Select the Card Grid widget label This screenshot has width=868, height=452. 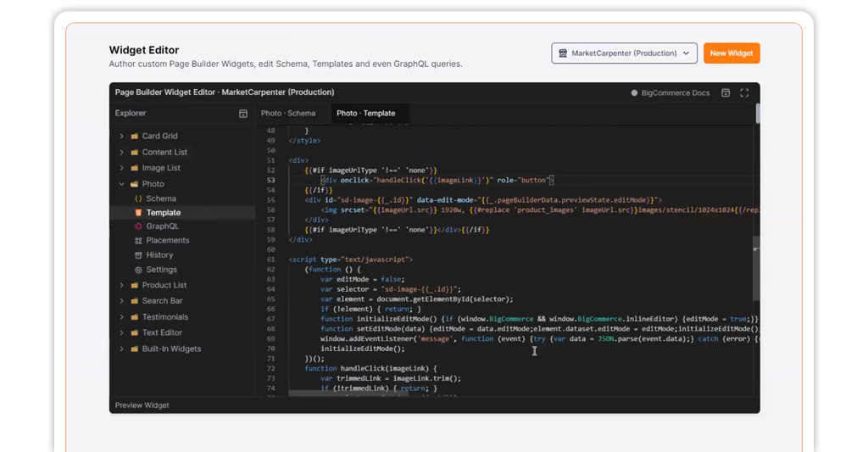click(x=159, y=136)
